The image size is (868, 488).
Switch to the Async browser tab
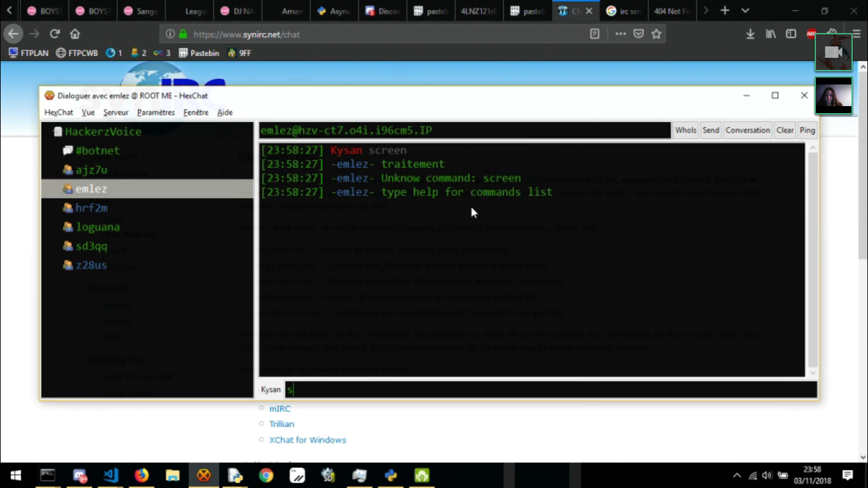click(334, 11)
